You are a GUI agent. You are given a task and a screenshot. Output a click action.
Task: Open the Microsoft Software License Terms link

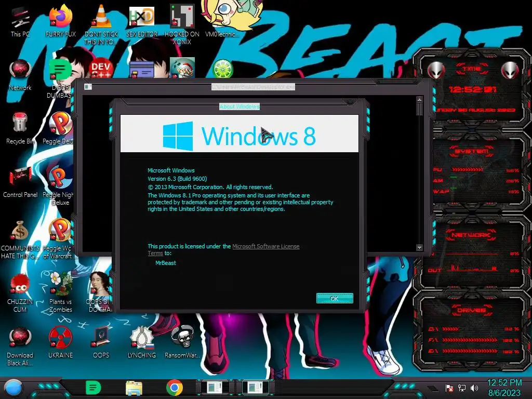pos(265,246)
